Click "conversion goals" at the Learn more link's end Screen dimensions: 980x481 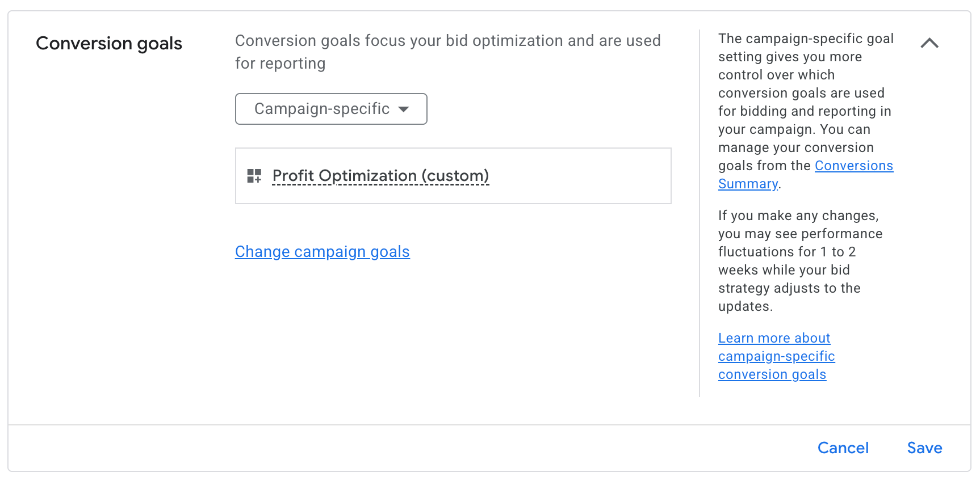[x=772, y=374]
